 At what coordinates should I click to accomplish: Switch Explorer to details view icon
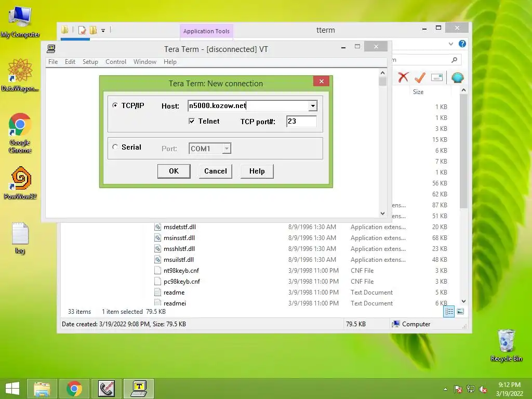coord(449,312)
